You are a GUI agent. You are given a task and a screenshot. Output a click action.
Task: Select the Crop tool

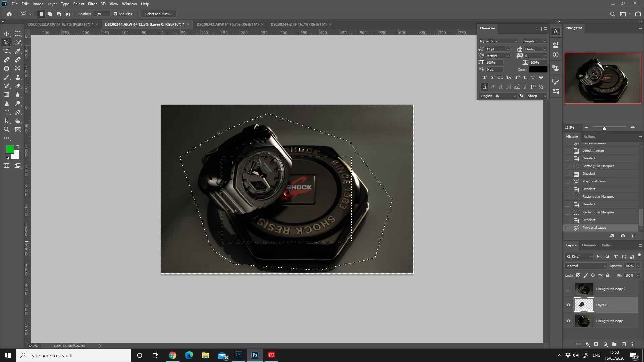7,51
